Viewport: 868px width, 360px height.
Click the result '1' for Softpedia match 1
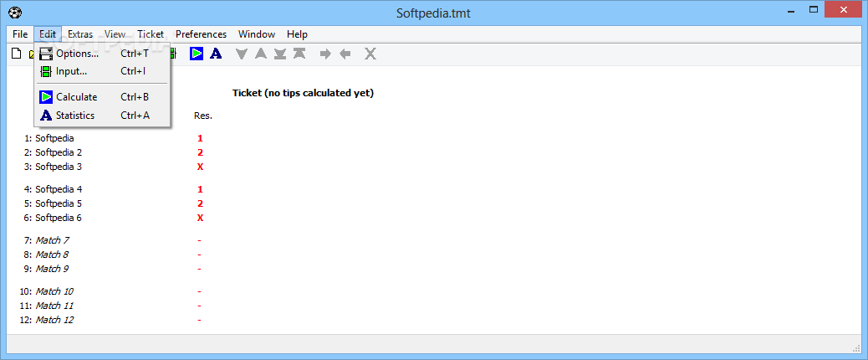click(x=200, y=138)
